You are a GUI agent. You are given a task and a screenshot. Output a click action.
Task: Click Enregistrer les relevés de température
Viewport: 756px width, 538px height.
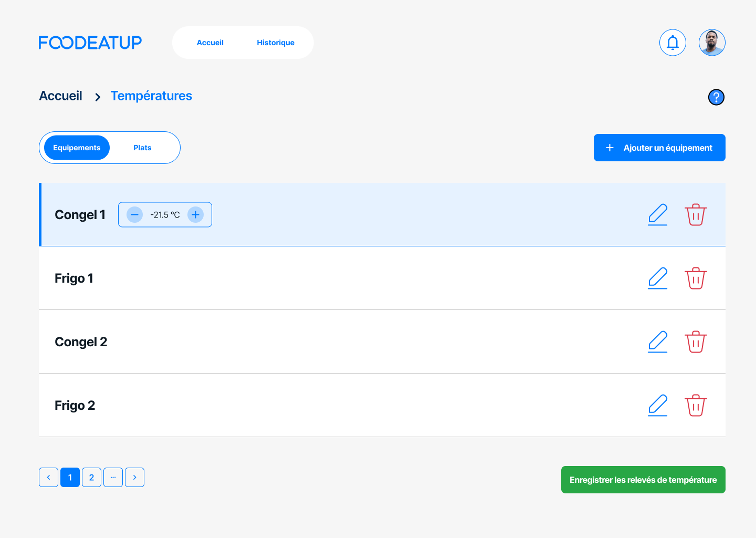click(643, 480)
